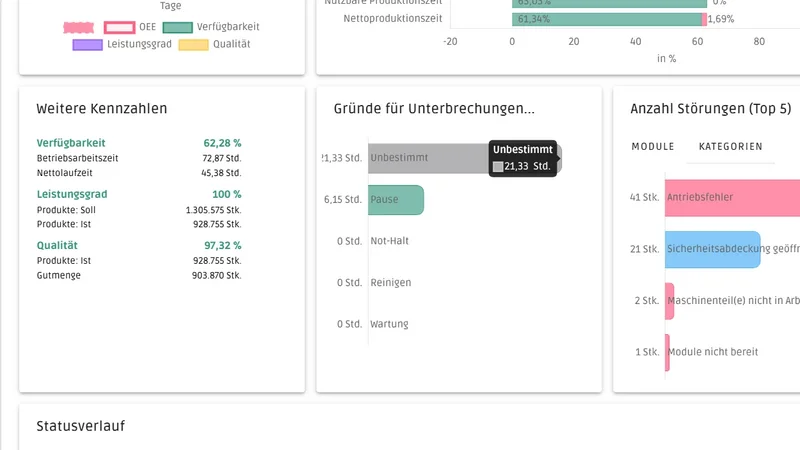
Task: Click the Maschinenteil(e) nicht in Arb bar
Action: tap(669, 301)
